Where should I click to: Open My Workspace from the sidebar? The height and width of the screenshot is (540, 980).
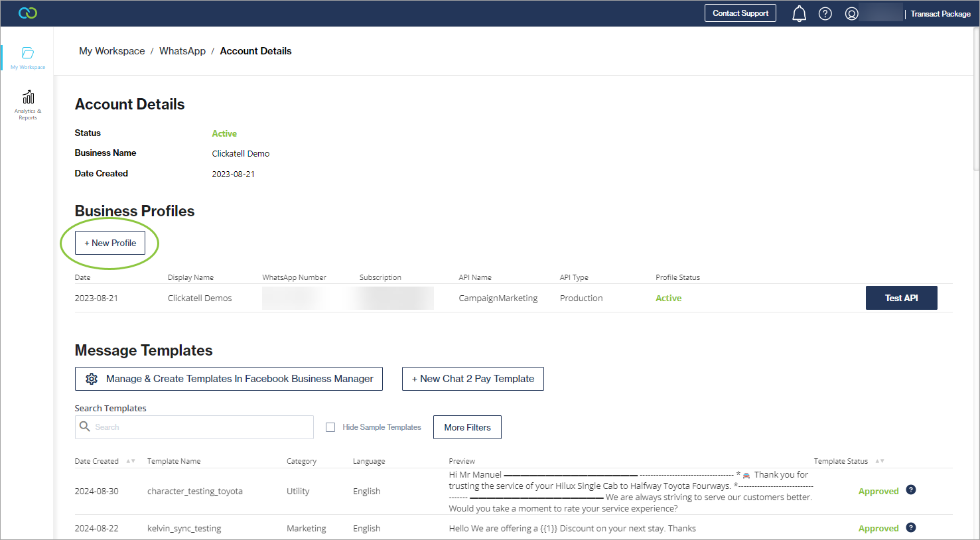tap(28, 58)
